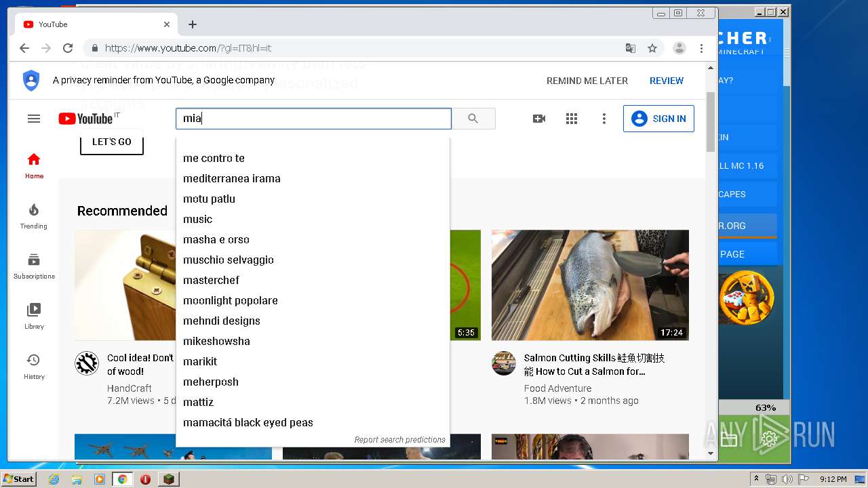Open the Food Adventure channel avatar
The image size is (868, 488).
pyautogui.click(x=504, y=363)
